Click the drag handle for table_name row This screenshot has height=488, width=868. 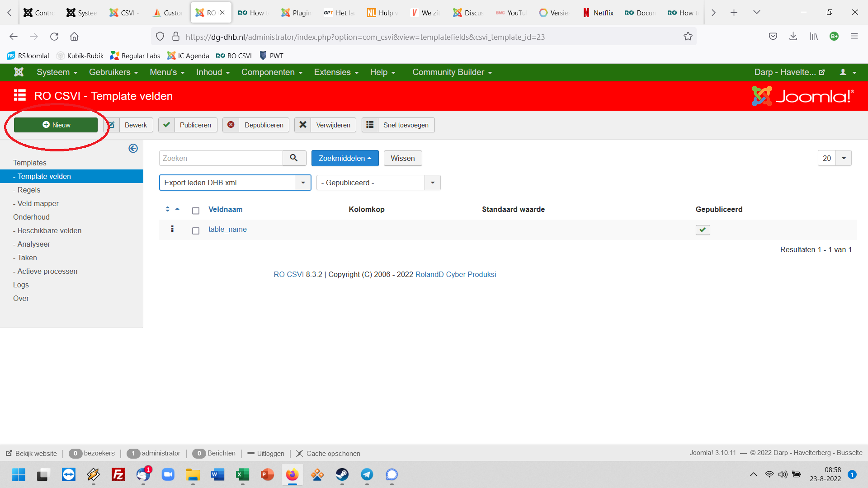[x=172, y=229]
